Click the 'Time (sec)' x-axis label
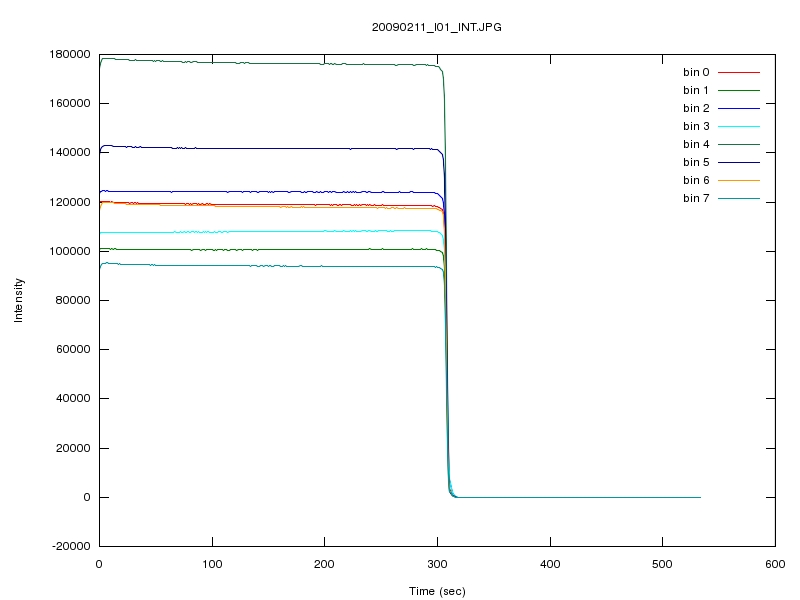 click(x=437, y=591)
